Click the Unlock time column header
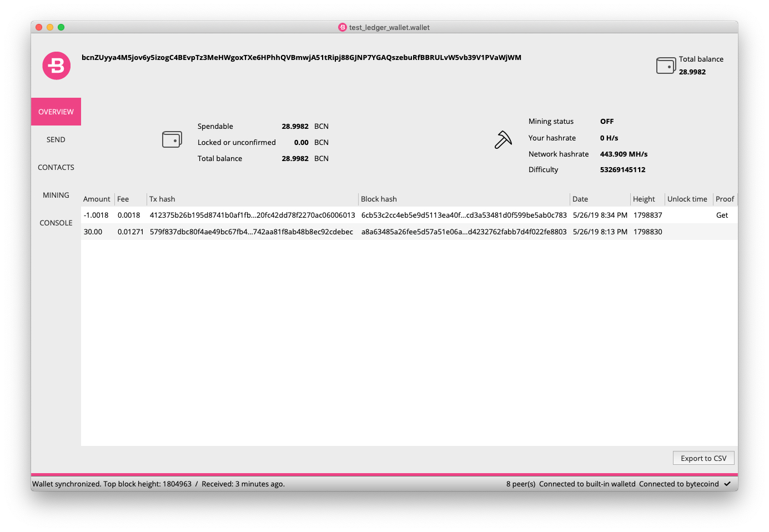Viewport: 769px width, 532px height. pos(687,199)
